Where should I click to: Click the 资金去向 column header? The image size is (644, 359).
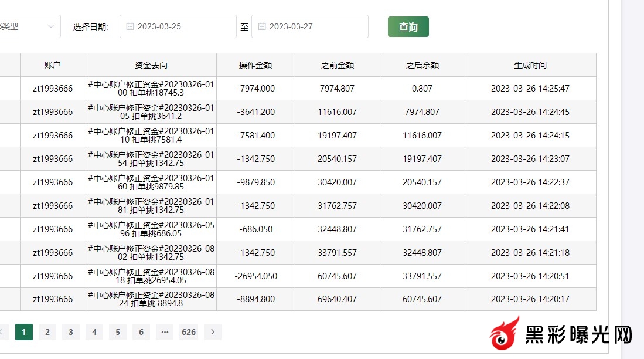pyautogui.click(x=151, y=65)
